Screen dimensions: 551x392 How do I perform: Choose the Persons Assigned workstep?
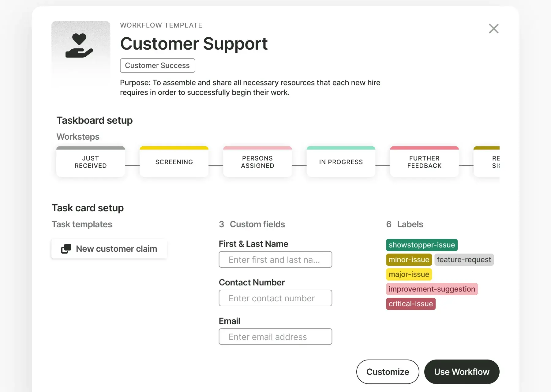pyautogui.click(x=257, y=162)
